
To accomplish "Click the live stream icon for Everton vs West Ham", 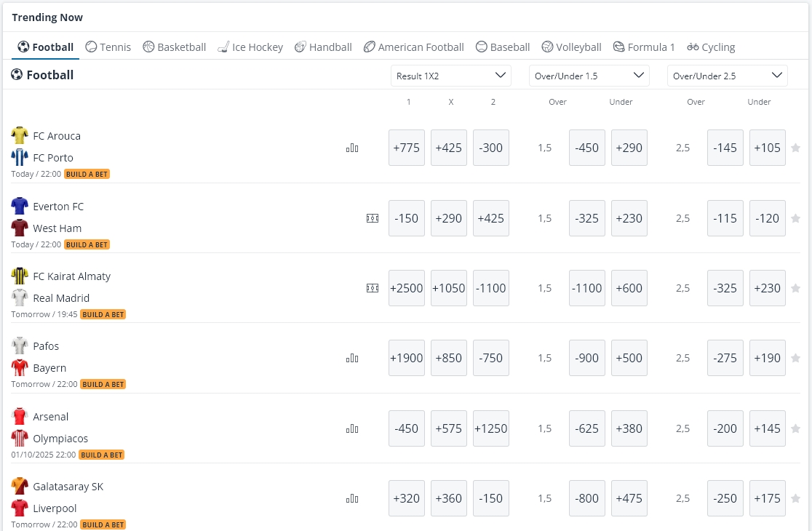I will (373, 218).
